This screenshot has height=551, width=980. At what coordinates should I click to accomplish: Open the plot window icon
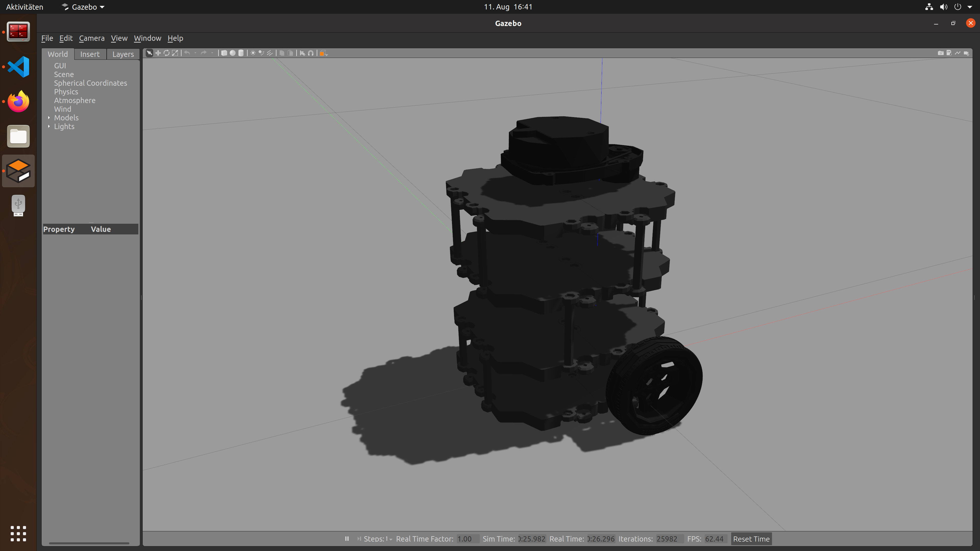pos(958,53)
